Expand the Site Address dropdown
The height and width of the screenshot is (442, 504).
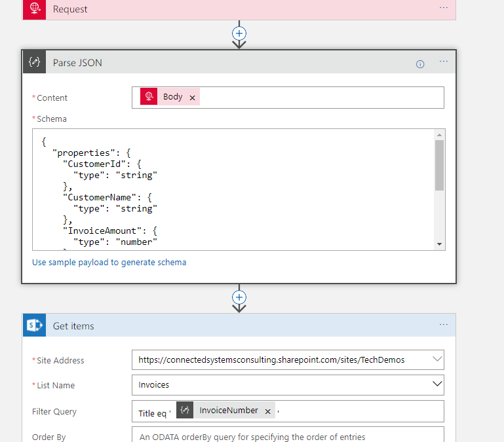[436, 359]
